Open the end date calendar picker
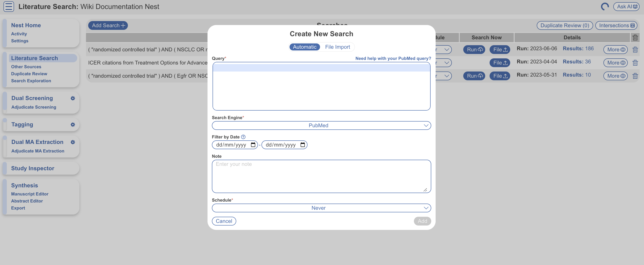This screenshot has height=265, width=644. (302, 145)
